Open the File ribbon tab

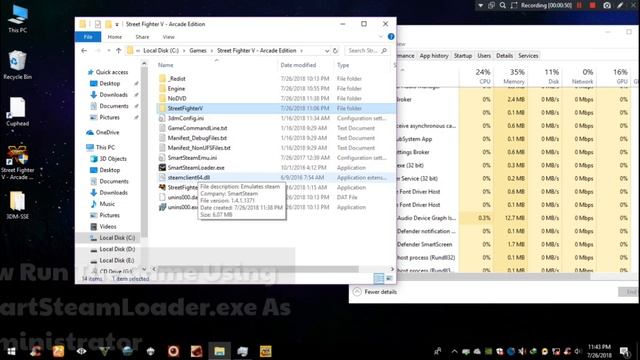click(x=88, y=37)
